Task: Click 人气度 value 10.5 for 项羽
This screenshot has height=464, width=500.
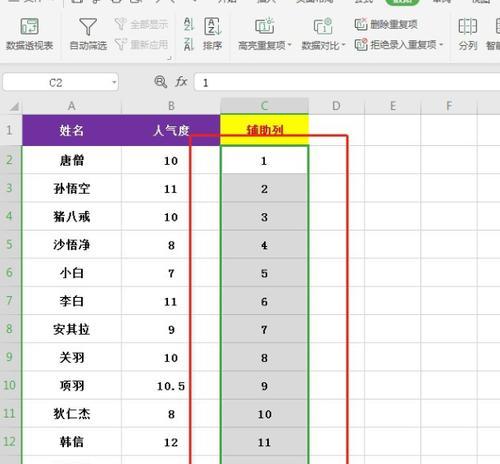Action: click(171, 386)
